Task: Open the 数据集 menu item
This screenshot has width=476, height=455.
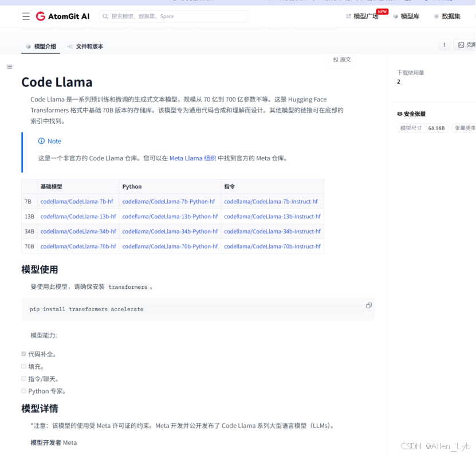Action: (451, 16)
